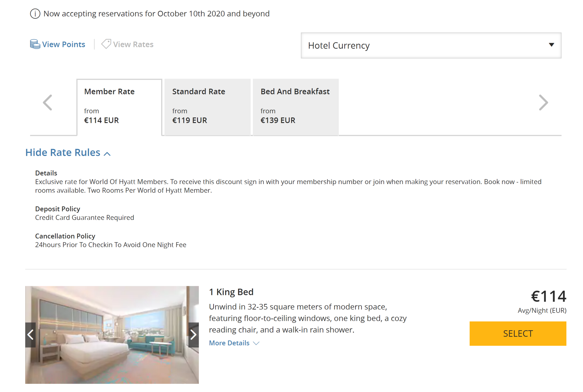Screen dimensions: 583x392
Task: Open the Hotel Currency dropdown
Action: click(x=431, y=45)
